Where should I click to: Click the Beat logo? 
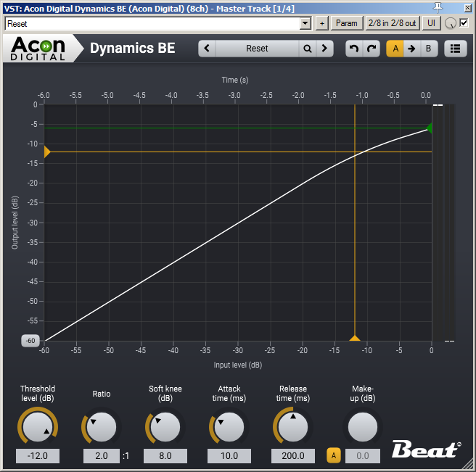tap(426, 450)
